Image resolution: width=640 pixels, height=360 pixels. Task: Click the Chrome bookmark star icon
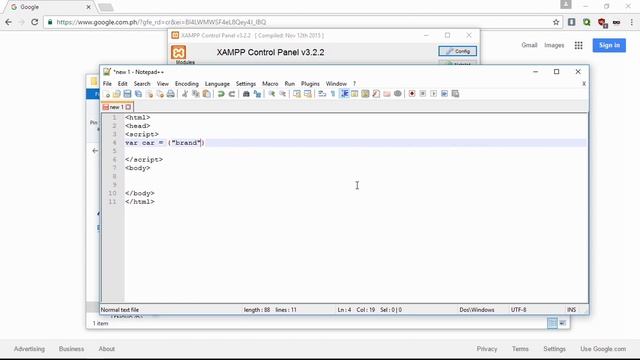(556, 22)
